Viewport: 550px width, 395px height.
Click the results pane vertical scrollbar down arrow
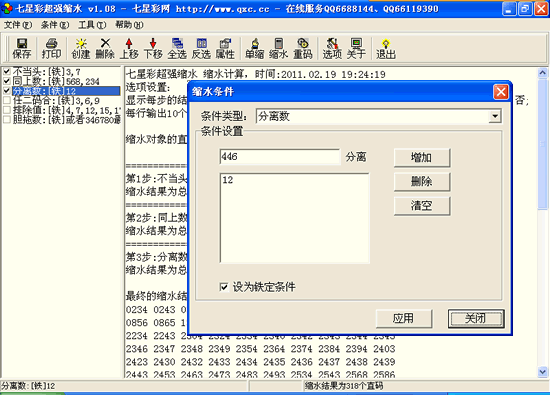click(543, 372)
